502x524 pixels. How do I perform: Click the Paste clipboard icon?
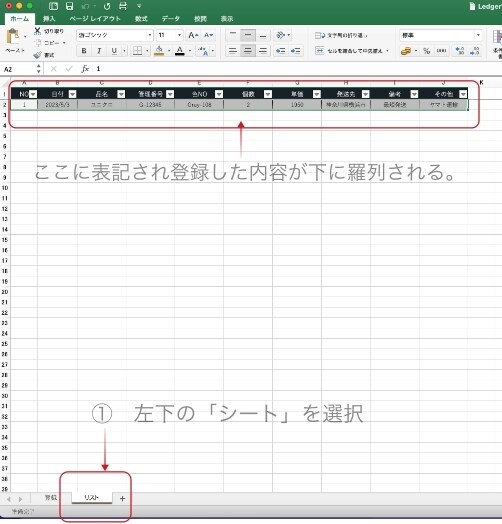click(13, 36)
